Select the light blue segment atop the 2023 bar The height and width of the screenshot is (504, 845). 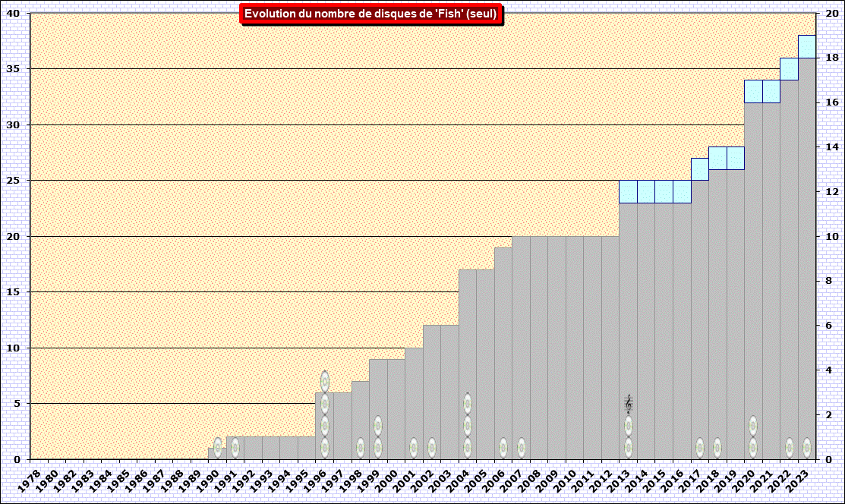point(807,46)
